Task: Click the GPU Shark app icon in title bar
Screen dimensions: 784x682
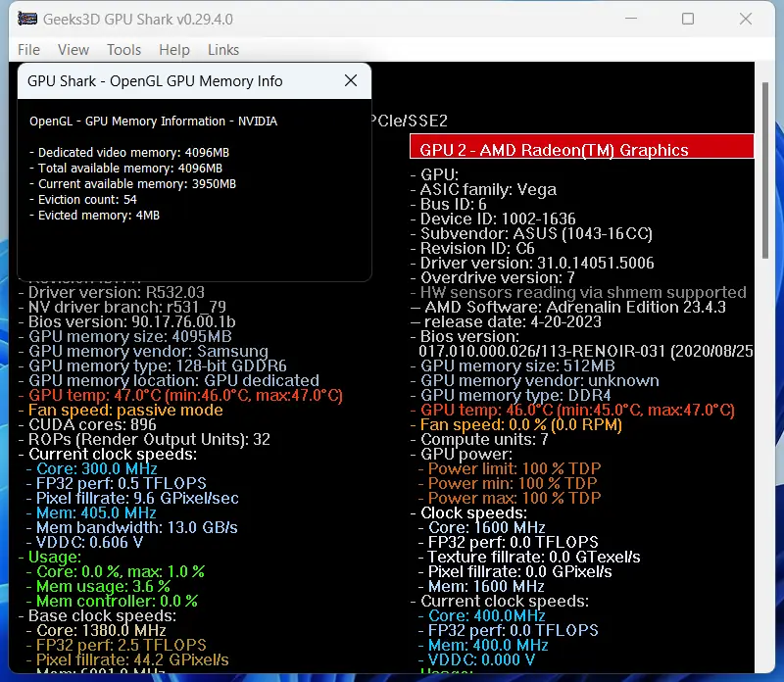Action: coord(27,19)
